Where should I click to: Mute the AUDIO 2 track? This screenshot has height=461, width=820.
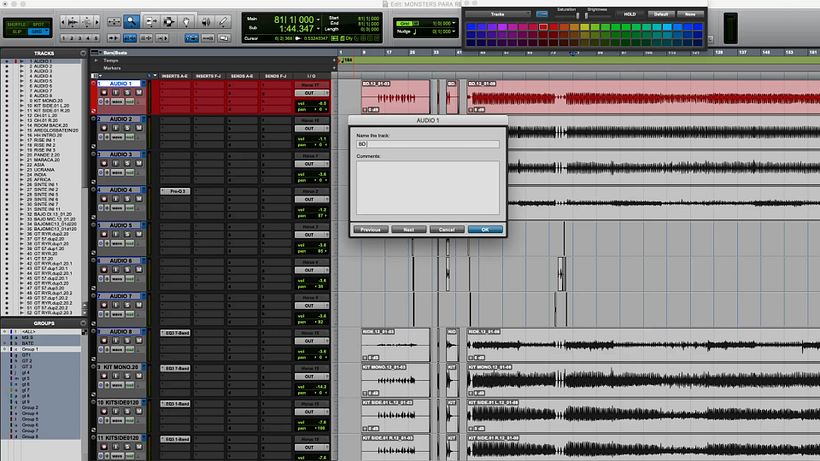click(x=139, y=128)
